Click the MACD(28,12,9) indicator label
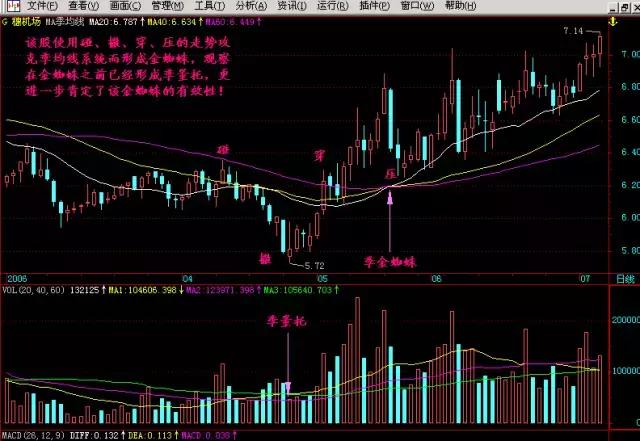Viewport: 640px width, 441px height. [x=33, y=435]
